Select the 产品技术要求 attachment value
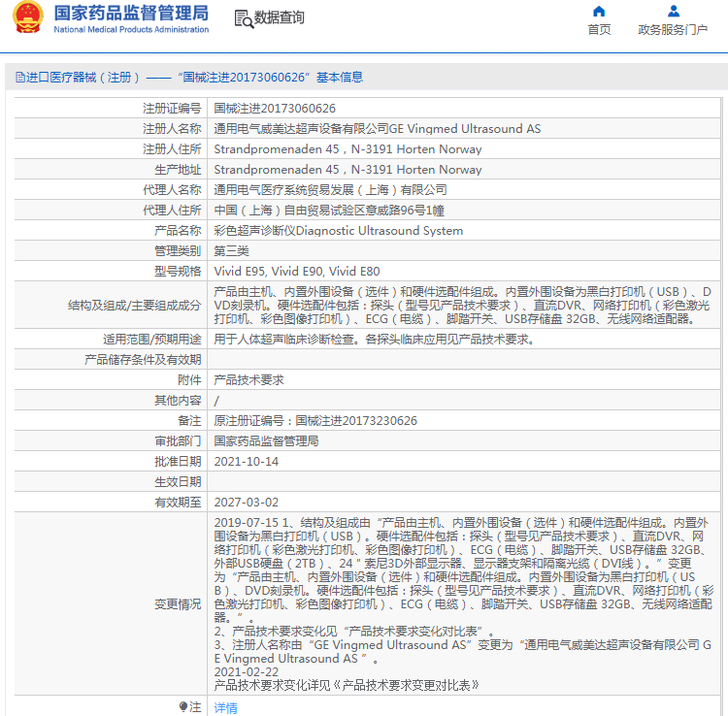This screenshot has width=728, height=716. pos(248,380)
